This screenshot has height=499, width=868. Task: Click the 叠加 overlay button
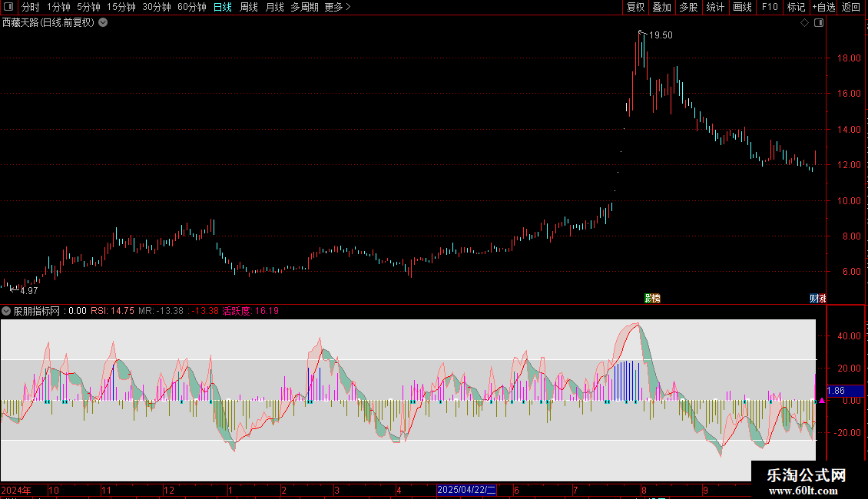[x=661, y=7]
